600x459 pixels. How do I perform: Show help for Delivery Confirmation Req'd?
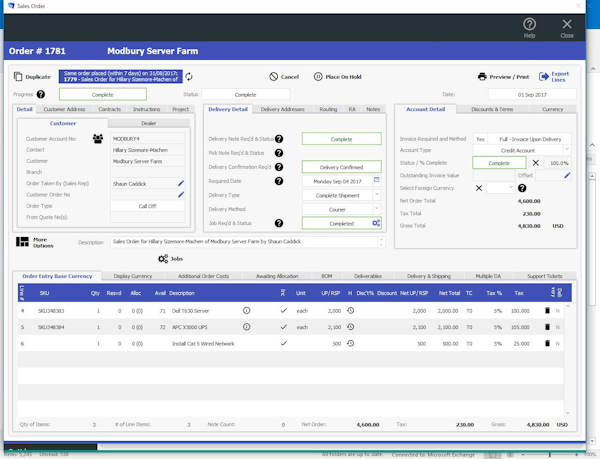coord(279,167)
